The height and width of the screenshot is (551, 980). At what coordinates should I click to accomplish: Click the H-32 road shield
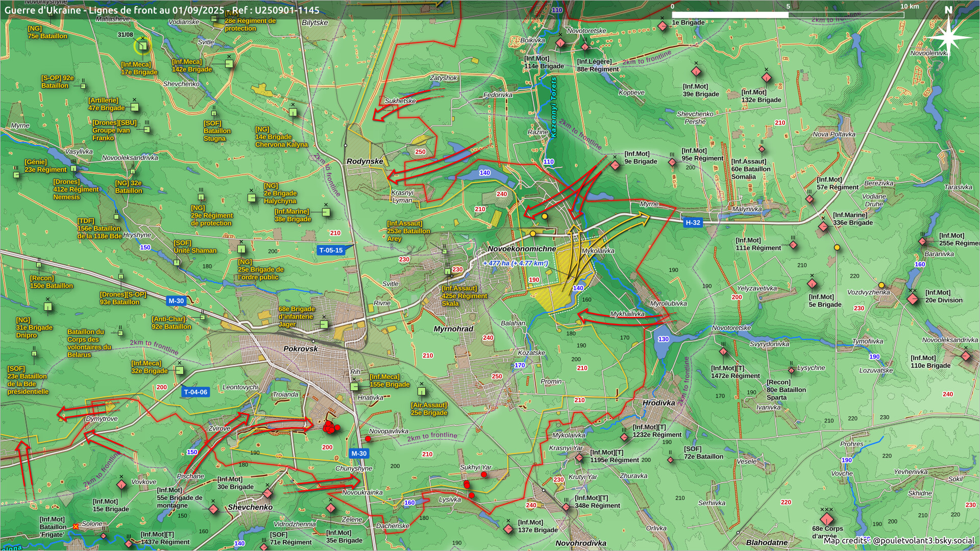pyautogui.click(x=693, y=222)
